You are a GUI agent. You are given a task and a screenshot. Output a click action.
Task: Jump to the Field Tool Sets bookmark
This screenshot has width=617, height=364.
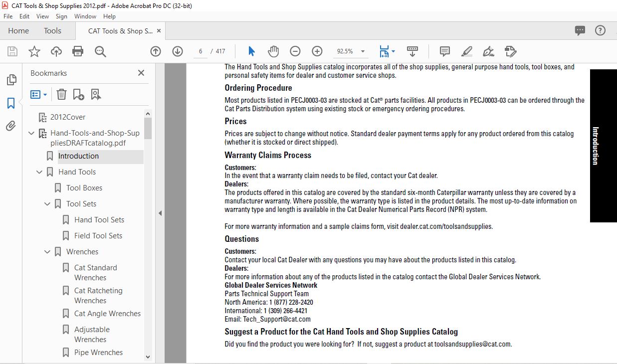click(x=98, y=236)
